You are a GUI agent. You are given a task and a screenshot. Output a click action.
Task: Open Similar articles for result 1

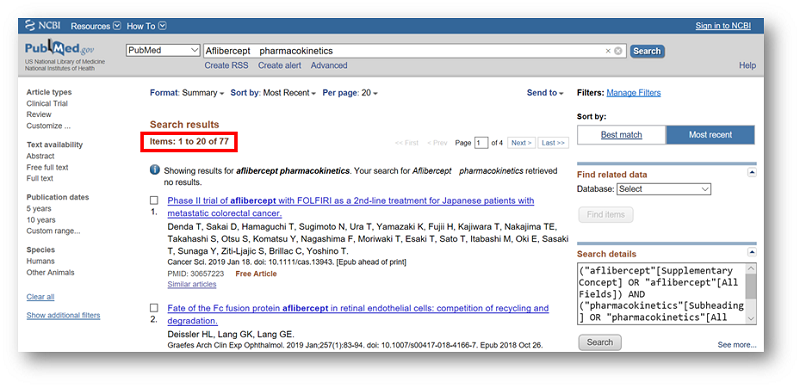tap(192, 284)
